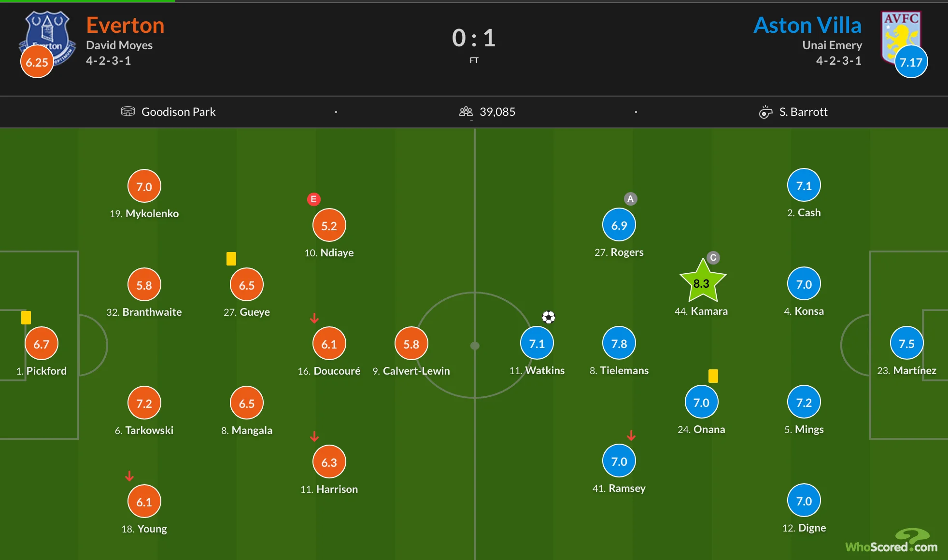Image resolution: width=948 pixels, height=560 pixels.
Task: Click the substitution arrow above Doucouré
Action: 314,318
